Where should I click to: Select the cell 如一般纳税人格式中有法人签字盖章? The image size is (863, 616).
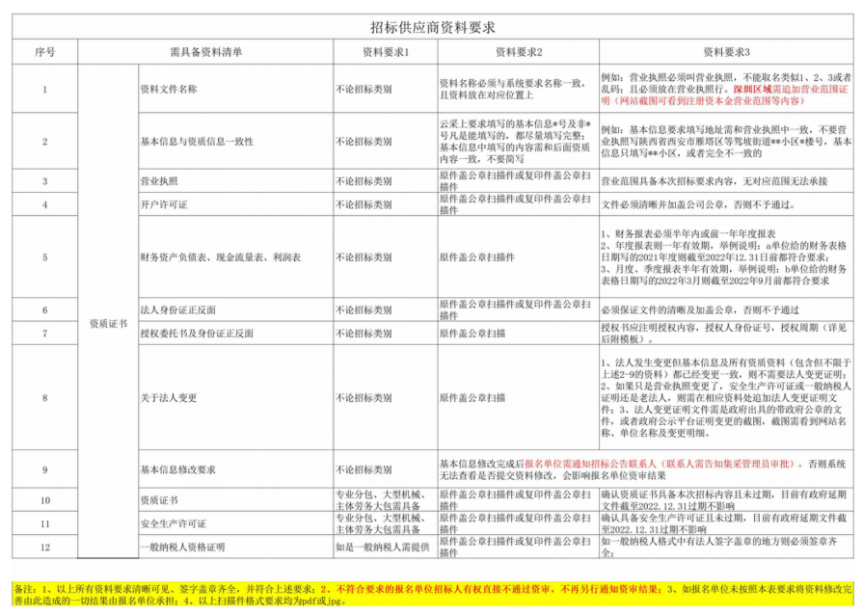[x=726, y=547]
